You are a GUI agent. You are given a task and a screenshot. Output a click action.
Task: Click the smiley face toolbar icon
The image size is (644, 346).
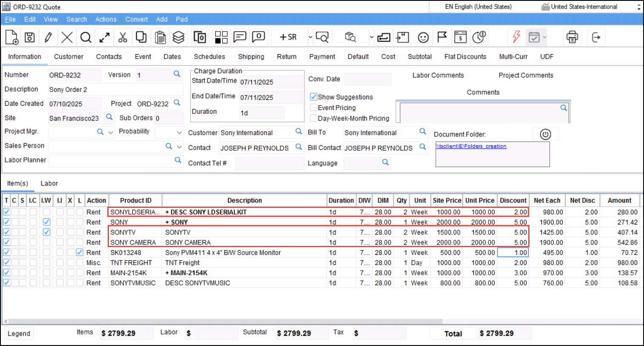click(x=423, y=37)
